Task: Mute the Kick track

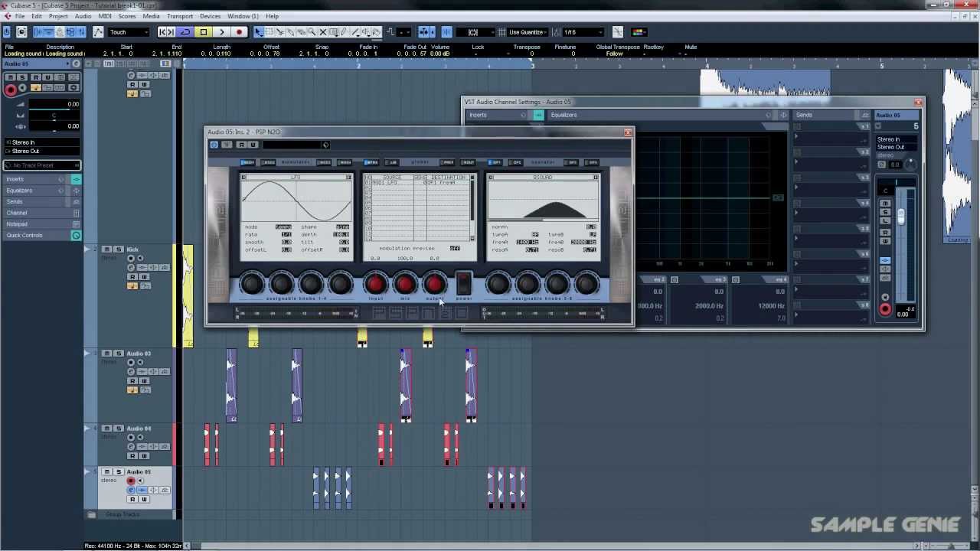Action: (107, 249)
